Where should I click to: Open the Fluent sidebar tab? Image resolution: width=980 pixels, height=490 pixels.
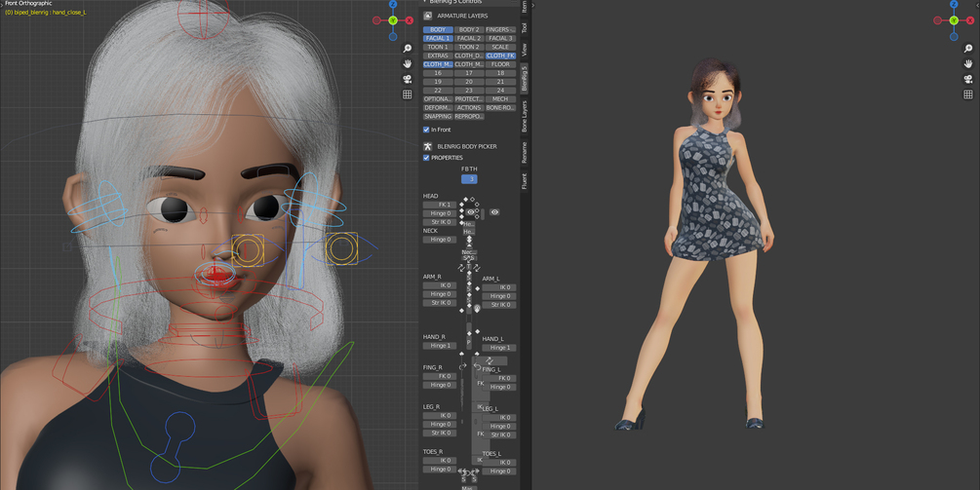(525, 181)
